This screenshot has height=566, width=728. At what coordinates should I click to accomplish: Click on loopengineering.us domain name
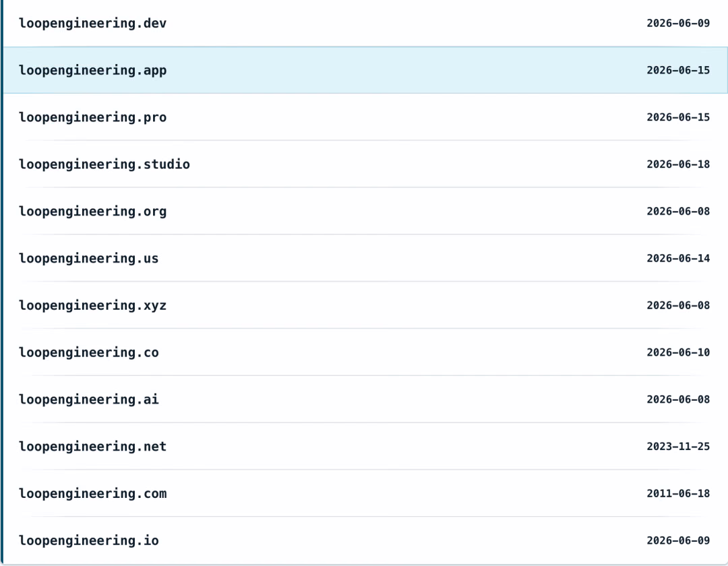89,259
